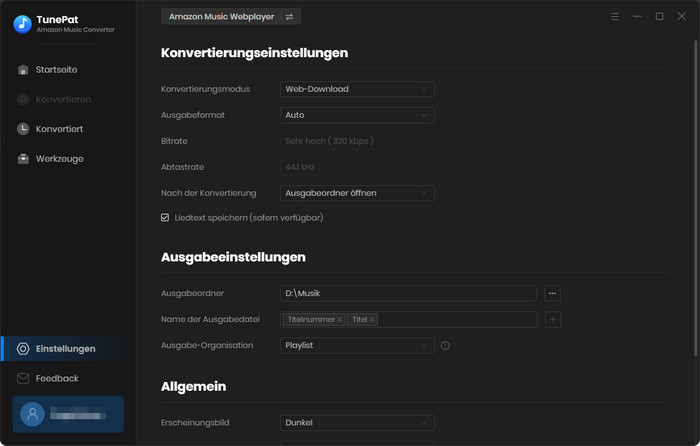
Task: Maximize the TunePat window
Action: point(659,17)
